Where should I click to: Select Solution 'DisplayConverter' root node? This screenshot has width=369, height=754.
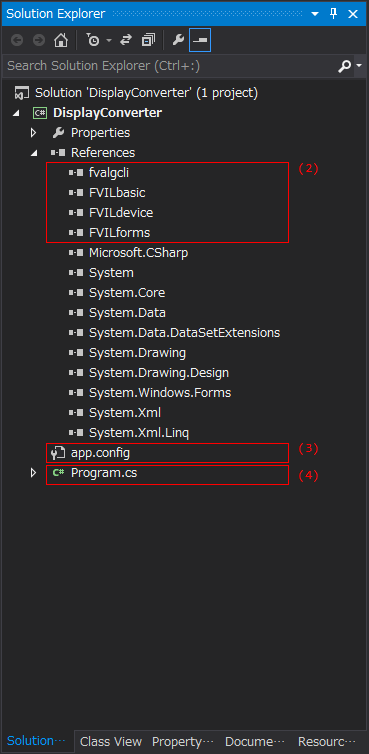point(146,92)
